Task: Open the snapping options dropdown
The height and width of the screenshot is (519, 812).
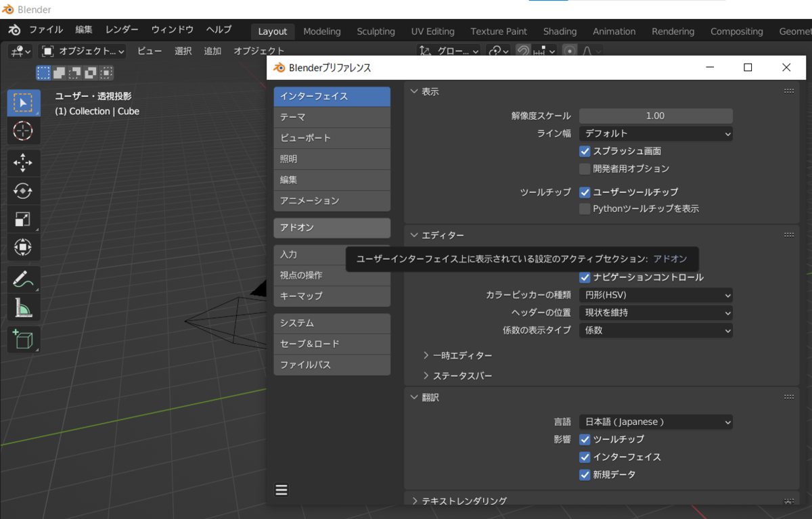Action: 545,51
